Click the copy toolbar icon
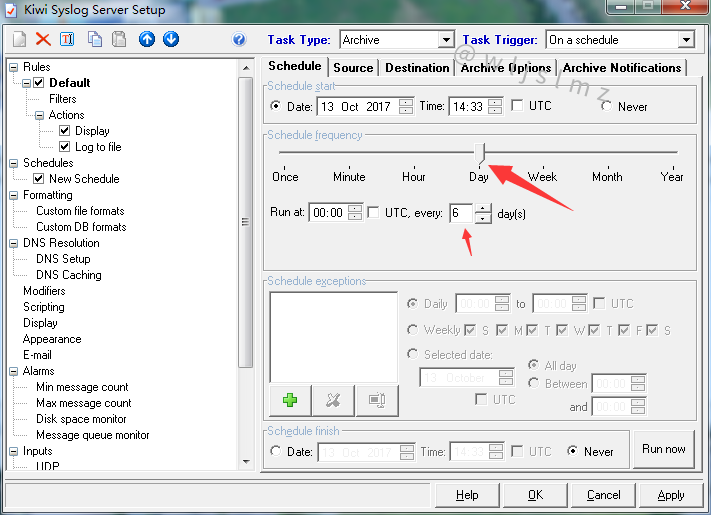This screenshot has height=515, width=711. pyautogui.click(x=95, y=40)
